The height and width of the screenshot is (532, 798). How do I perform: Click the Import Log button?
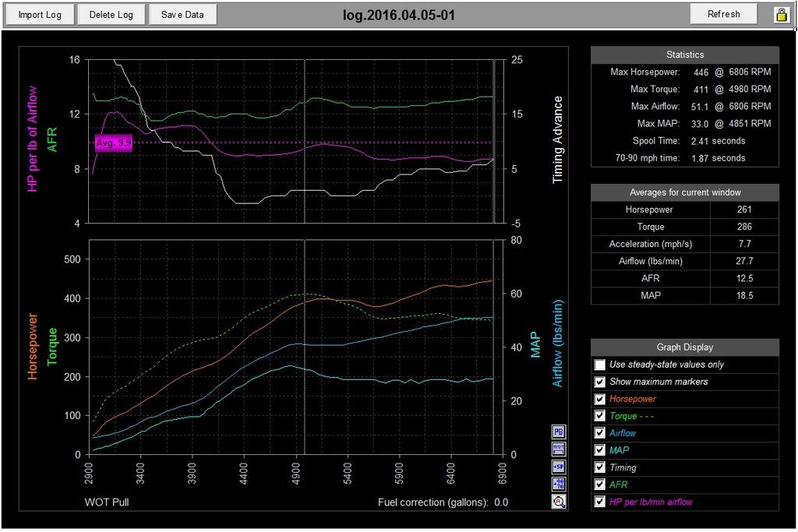click(x=41, y=15)
